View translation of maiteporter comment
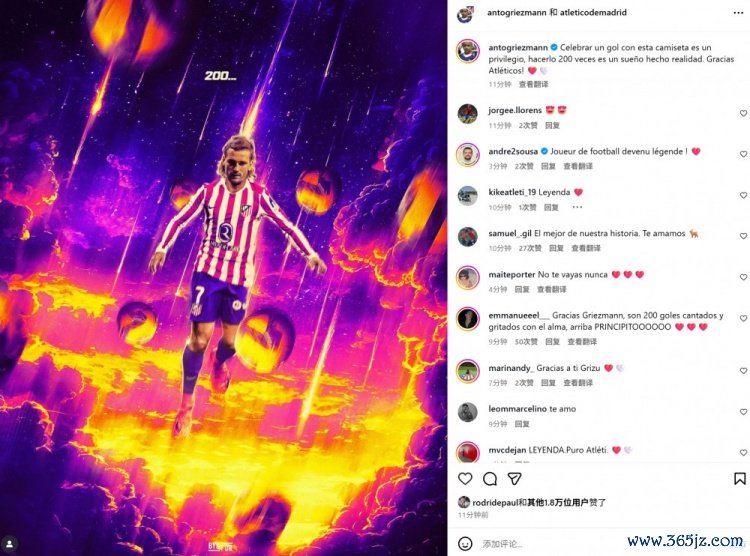This screenshot has height=556, width=750. [551, 289]
